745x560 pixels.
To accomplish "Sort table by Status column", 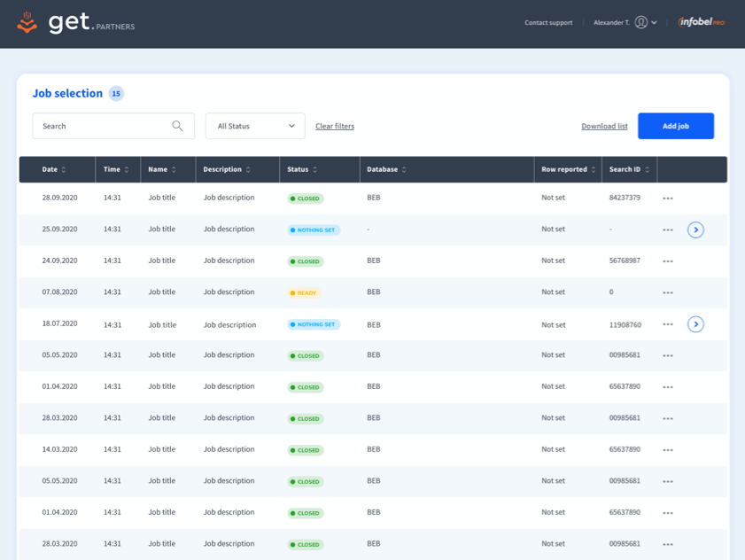I will pos(302,169).
